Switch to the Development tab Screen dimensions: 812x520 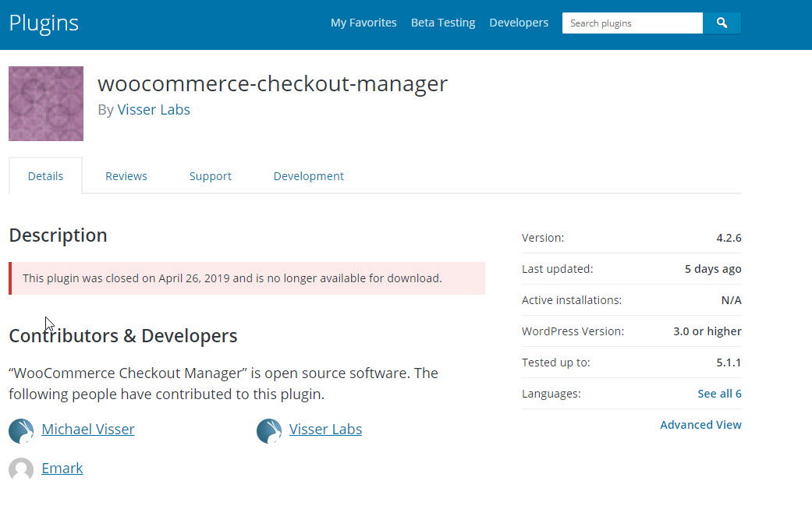coord(308,176)
